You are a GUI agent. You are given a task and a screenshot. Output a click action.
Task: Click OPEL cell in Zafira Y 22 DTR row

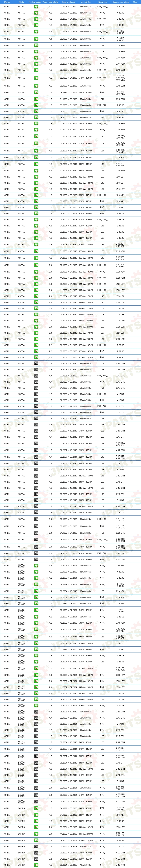(7, 859)
